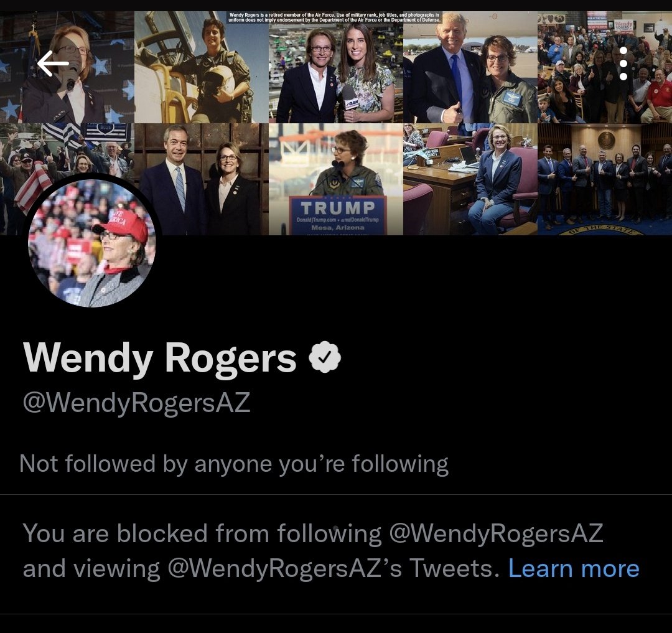Open the crowded restaurant group photo in the banner
672x633 pixels.
pyautogui.click(x=605, y=67)
